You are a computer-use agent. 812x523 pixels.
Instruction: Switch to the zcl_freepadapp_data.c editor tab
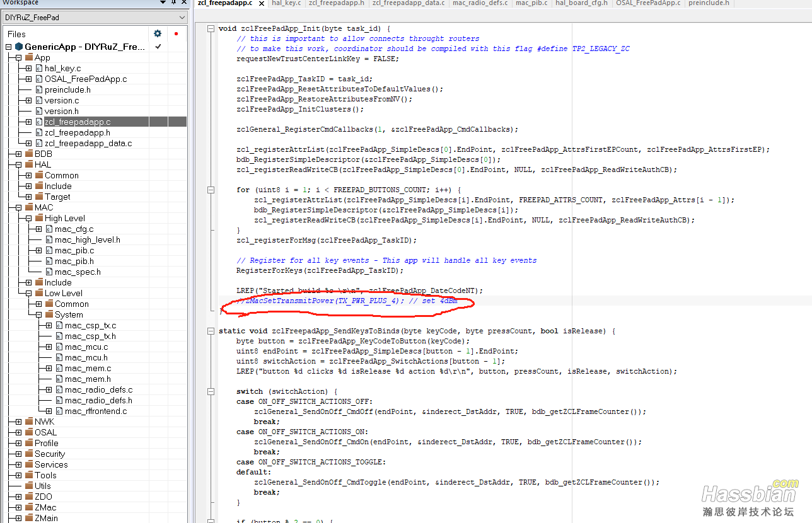(408, 3)
